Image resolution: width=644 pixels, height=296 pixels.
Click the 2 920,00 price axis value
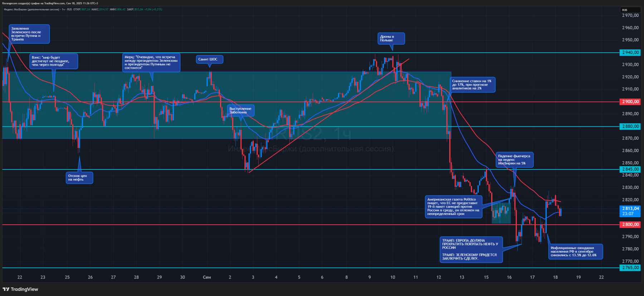630,77
